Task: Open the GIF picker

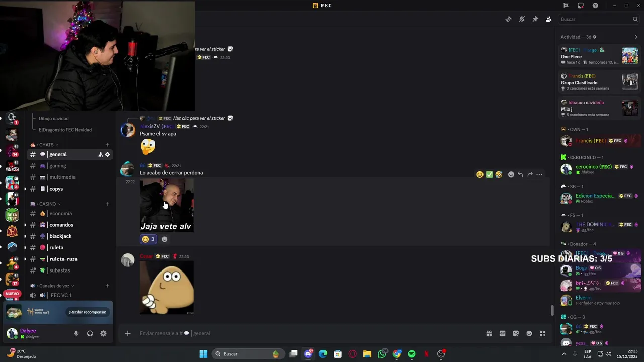Action: coord(502,333)
